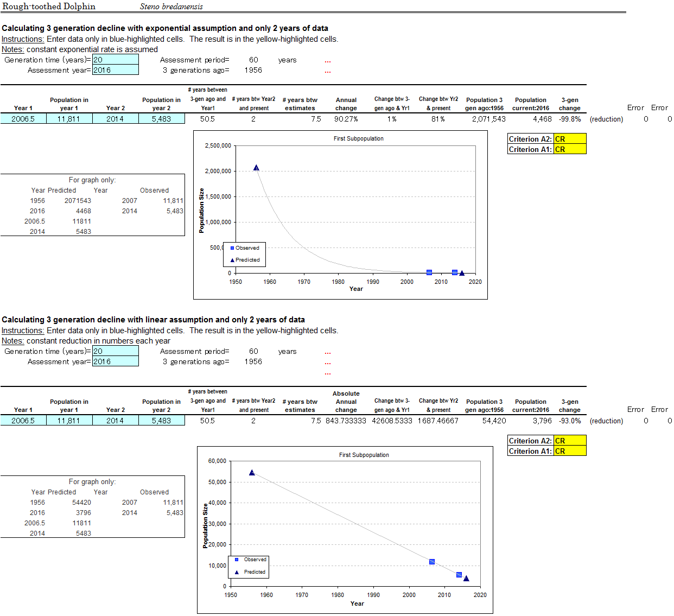
Task: Select the -99.8% 3-gen change cell
Action: tap(569, 119)
